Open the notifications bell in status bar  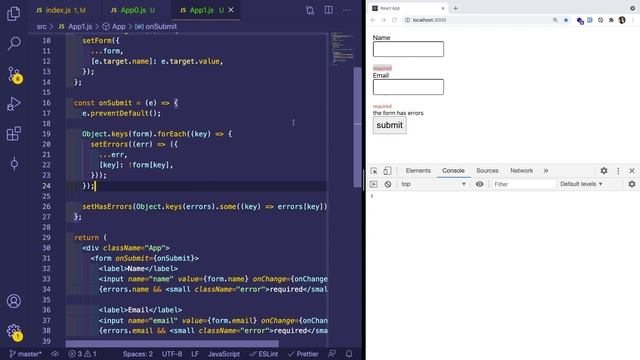[x=349, y=354]
